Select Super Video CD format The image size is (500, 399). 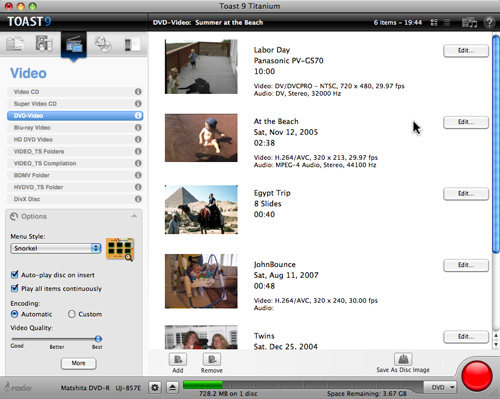75,104
